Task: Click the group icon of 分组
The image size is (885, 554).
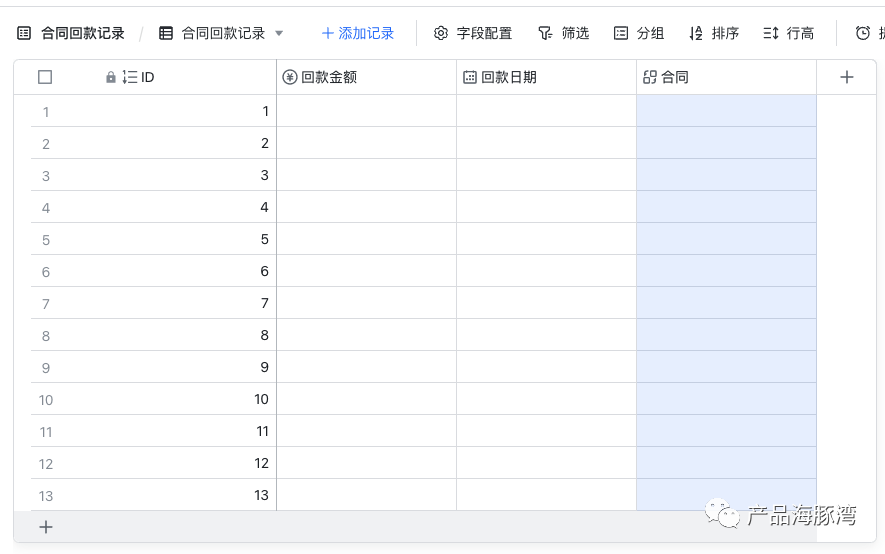Action: pos(621,33)
